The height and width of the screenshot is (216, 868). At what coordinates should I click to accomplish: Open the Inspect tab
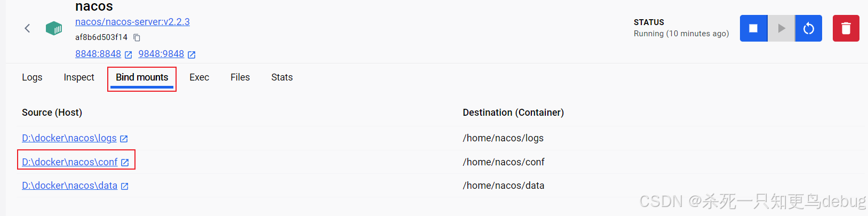(x=79, y=77)
